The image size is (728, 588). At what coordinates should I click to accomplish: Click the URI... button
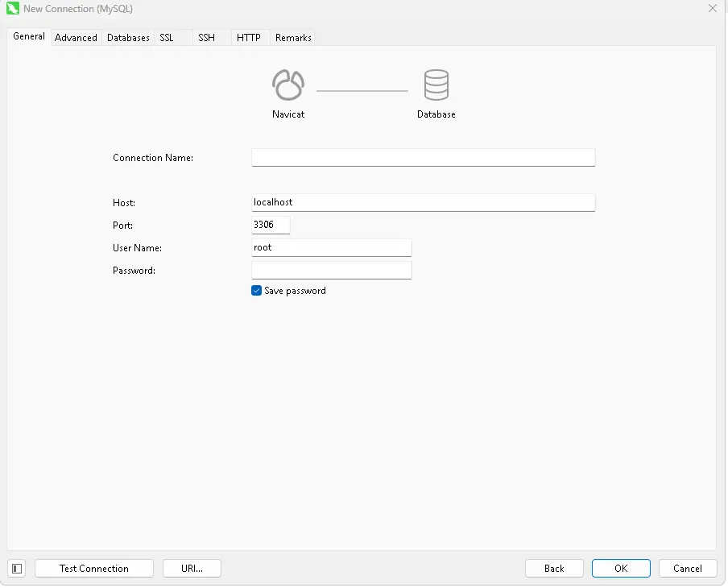point(192,569)
